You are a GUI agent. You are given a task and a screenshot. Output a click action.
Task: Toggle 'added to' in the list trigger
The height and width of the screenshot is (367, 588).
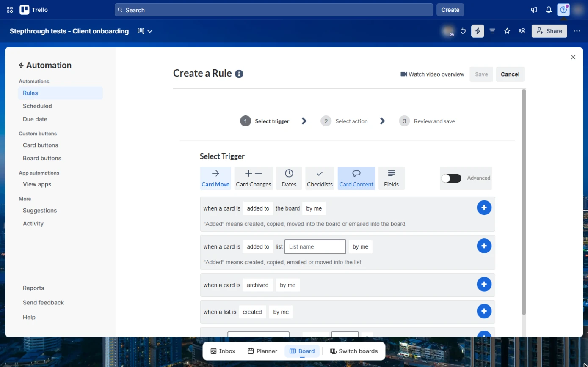(258, 247)
